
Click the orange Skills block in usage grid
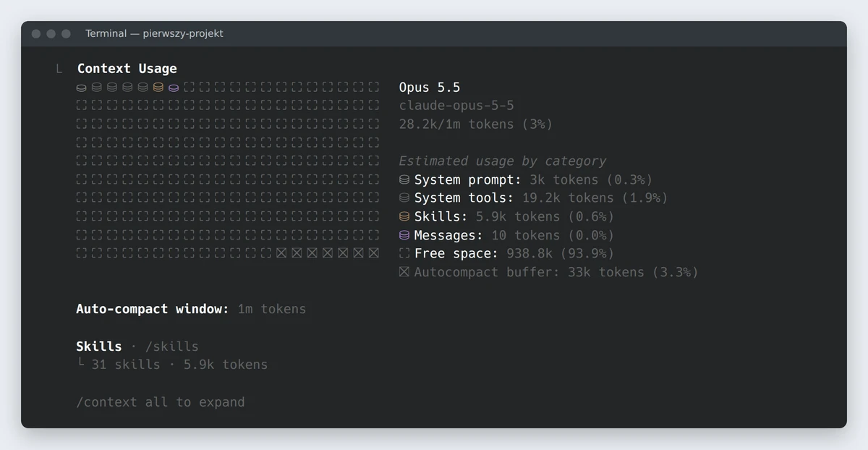point(158,87)
